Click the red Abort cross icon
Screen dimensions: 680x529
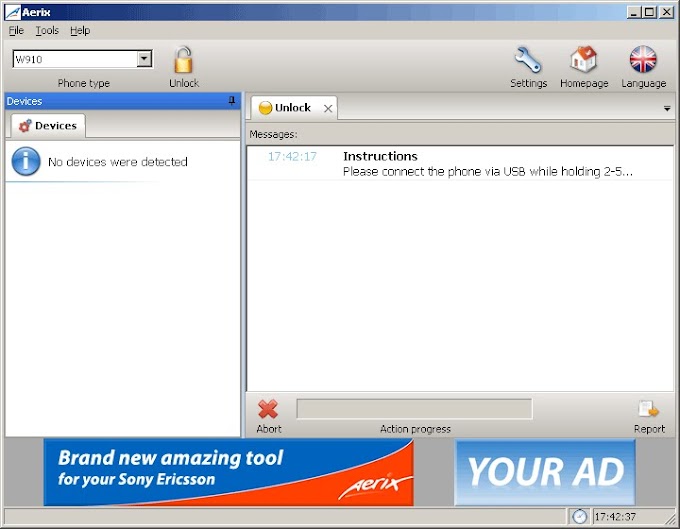268,409
